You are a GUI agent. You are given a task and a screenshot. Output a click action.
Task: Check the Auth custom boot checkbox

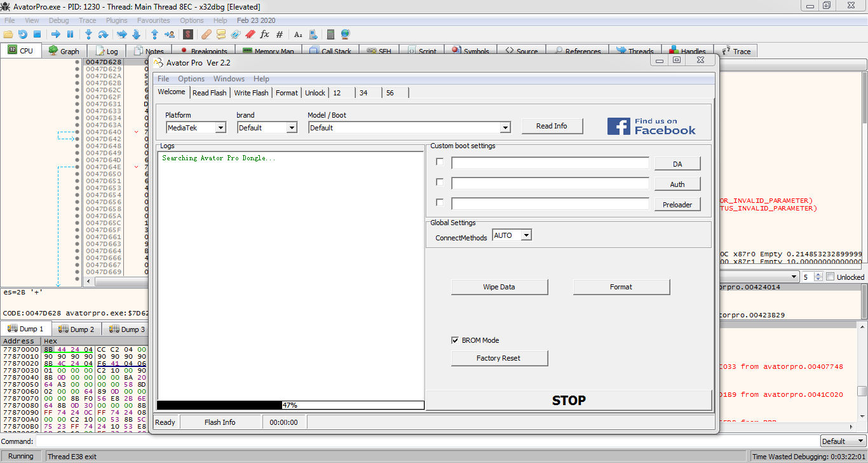pos(440,182)
